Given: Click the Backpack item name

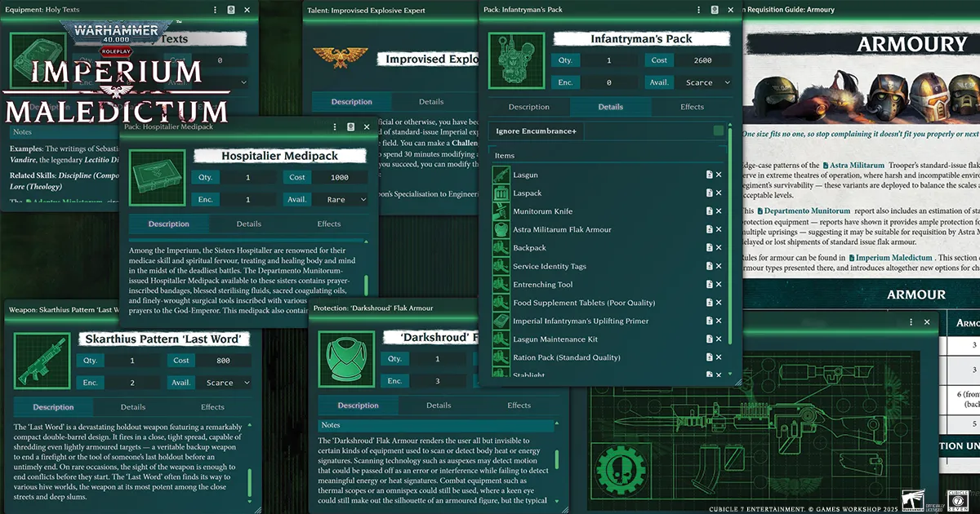Looking at the screenshot, I should click(x=529, y=248).
